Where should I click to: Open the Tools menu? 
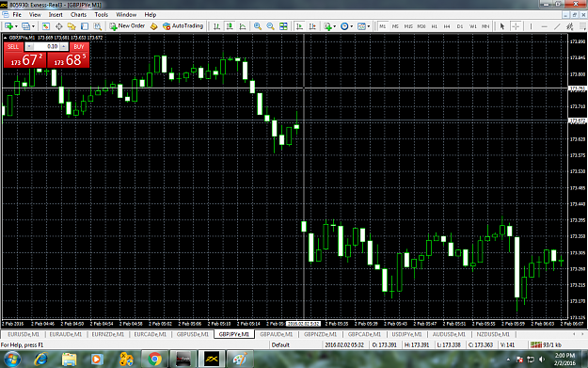[x=102, y=15]
